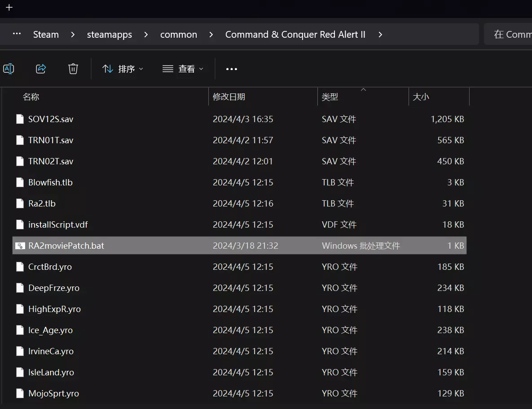
Task: Click the file icon of MojoSprt.yro
Action: [20, 393]
